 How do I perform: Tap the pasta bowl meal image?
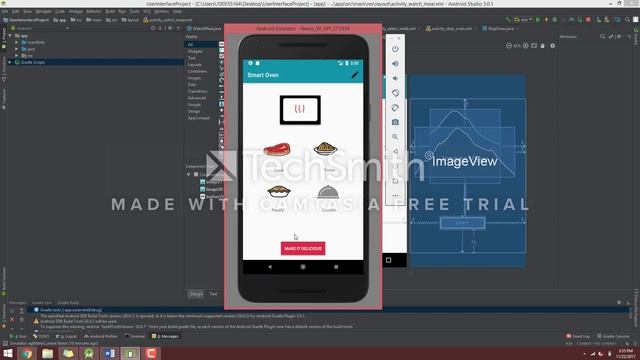click(325, 149)
